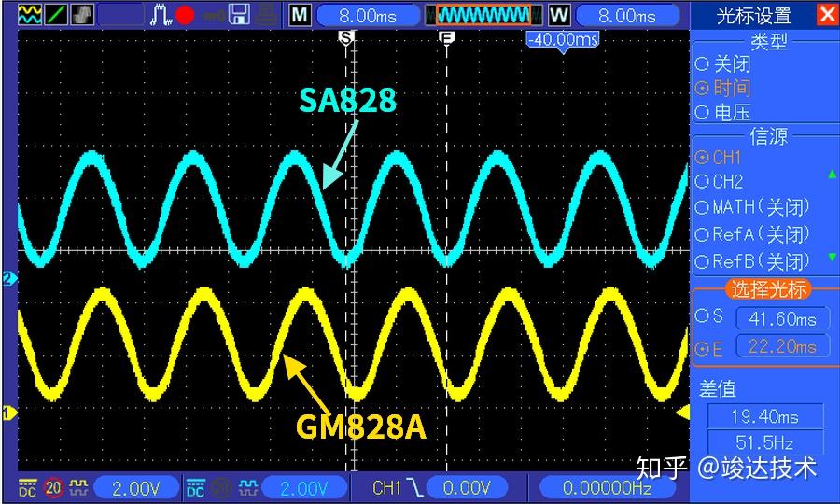The image size is (840, 504).
Task: Select cursor type 时间 radio option
Action: (722, 88)
